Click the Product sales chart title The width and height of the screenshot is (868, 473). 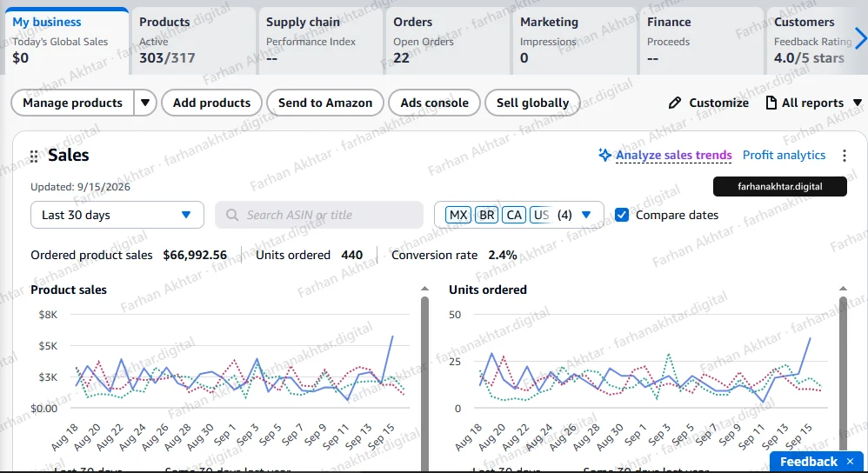click(69, 290)
